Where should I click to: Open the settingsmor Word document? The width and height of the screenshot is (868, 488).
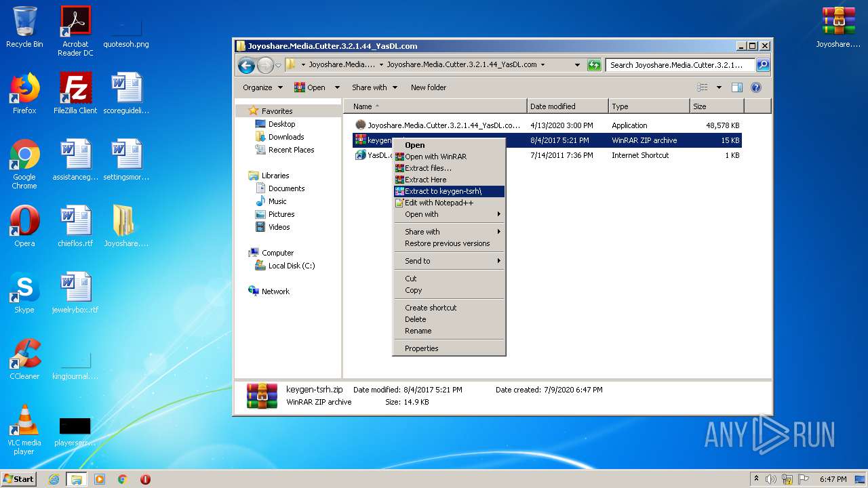coord(126,161)
